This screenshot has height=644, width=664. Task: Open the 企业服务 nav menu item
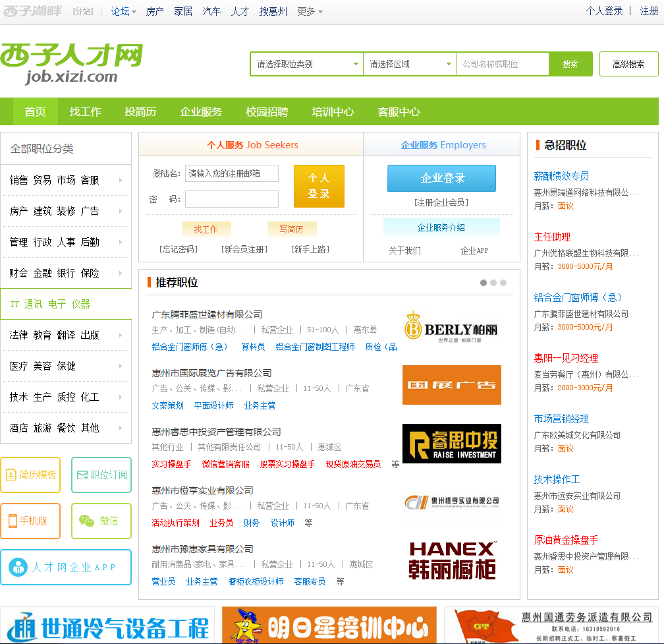click(x=201, y=111)
